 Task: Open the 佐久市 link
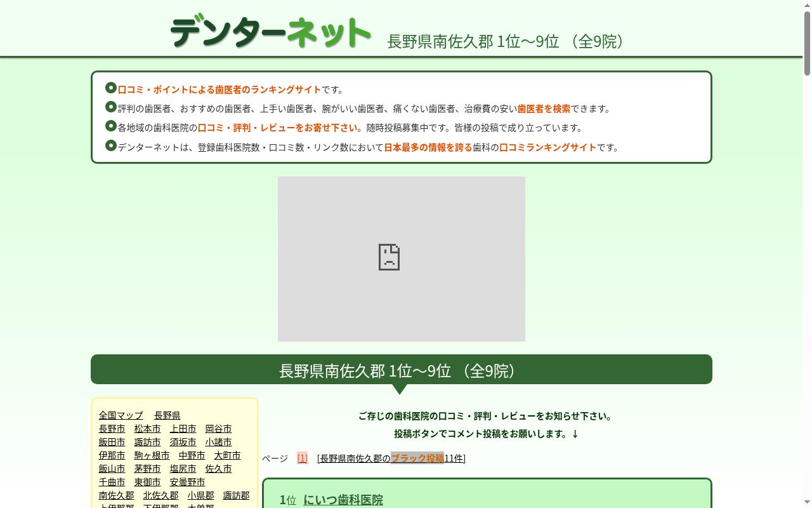point(219,469)
